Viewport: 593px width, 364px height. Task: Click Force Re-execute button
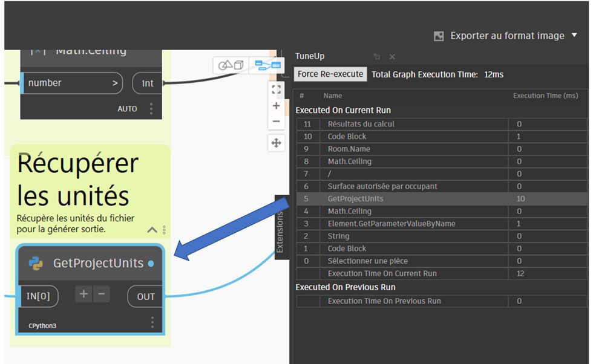point(330,74)
